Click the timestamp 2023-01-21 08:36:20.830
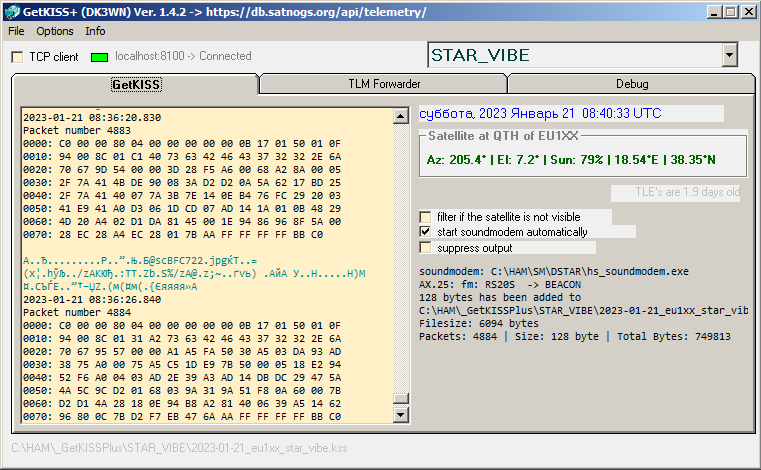Screen dimensions: 761x470 (92, 118)
